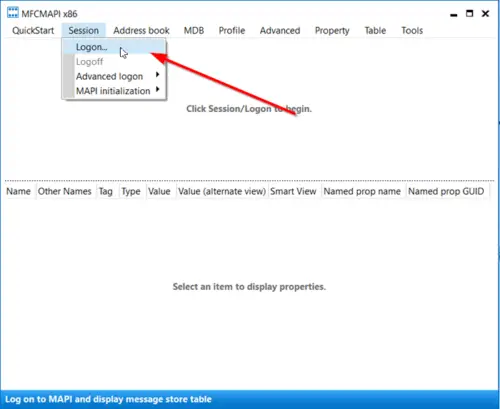Screen dimensions: 500x409
Task: Sort by the Smart View column header
Action: (294, 191)
